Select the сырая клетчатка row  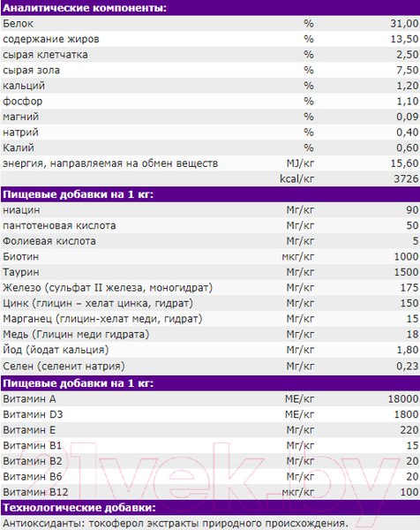click(x=210, y=55)
